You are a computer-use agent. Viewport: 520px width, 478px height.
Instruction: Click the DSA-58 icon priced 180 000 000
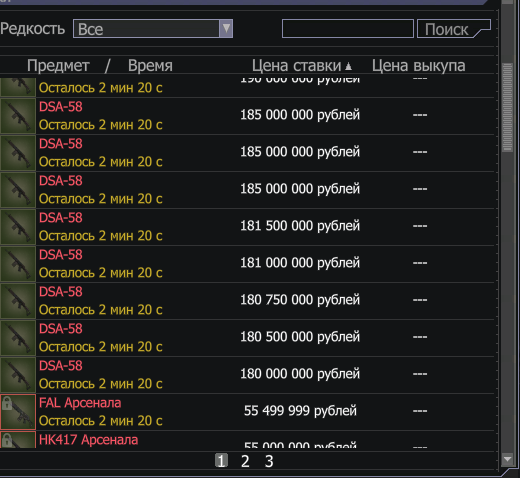pos(18,375)
